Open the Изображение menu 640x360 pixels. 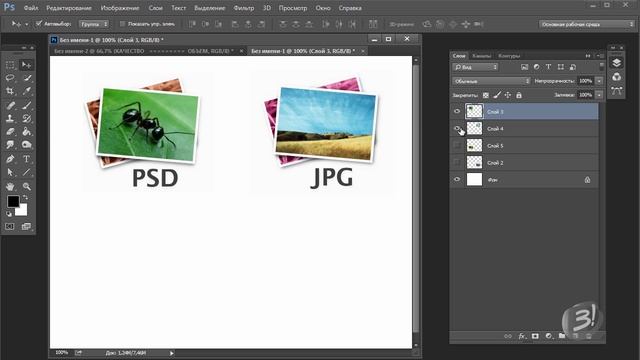[x=120, y=8]
